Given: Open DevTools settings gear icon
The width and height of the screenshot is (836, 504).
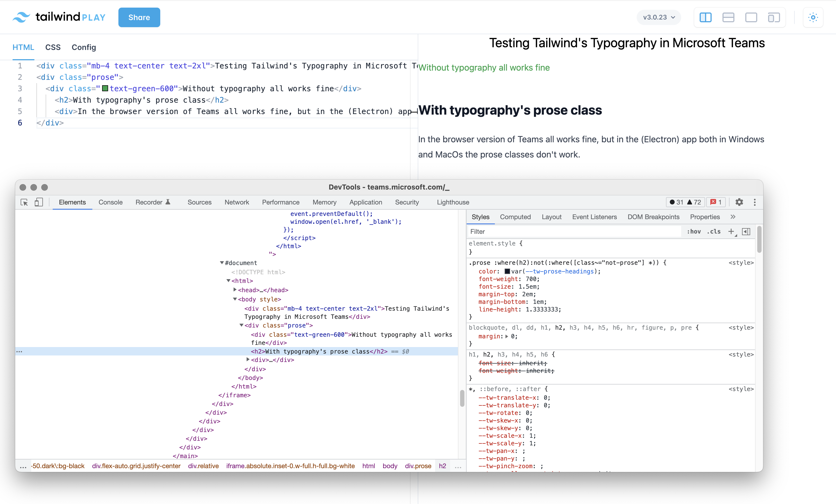Looking at the screenshot, I should coord(739,202).
